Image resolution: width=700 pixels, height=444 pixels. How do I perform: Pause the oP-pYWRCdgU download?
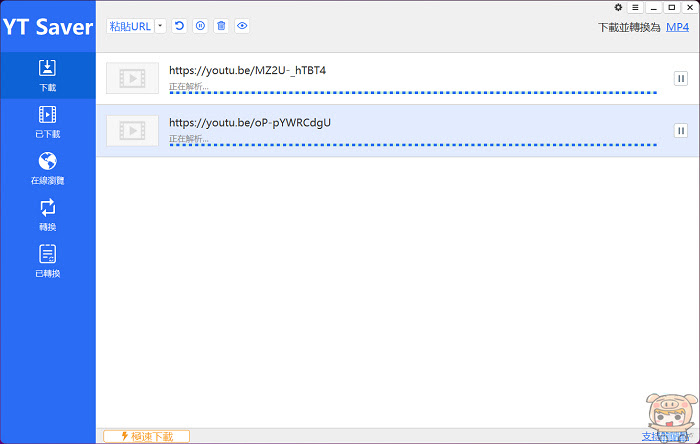pos(680,131)
